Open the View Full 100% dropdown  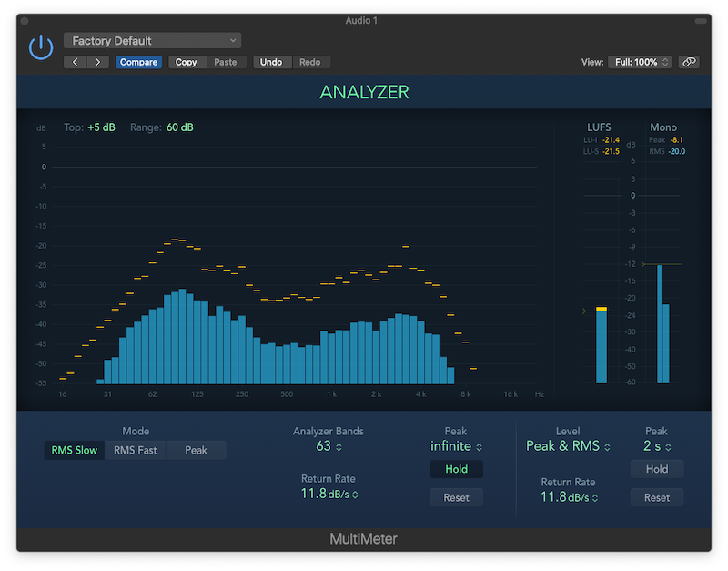click(641, 62)
